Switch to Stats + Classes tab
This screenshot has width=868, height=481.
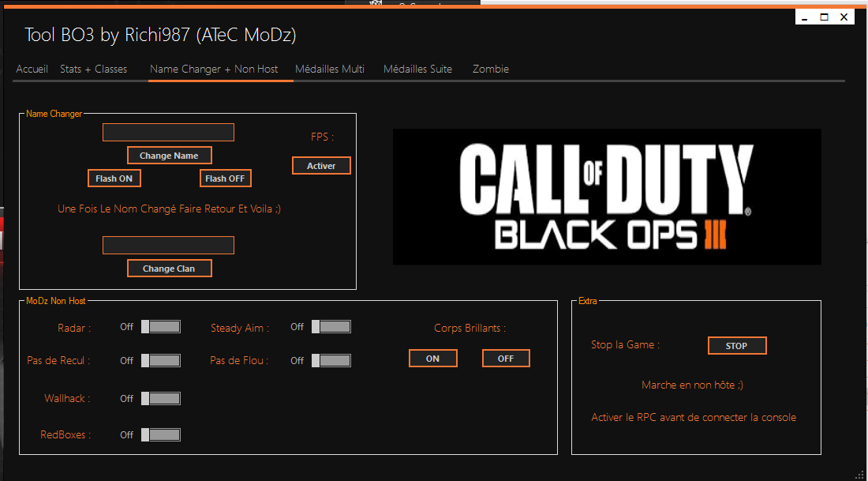coord(94,70)
